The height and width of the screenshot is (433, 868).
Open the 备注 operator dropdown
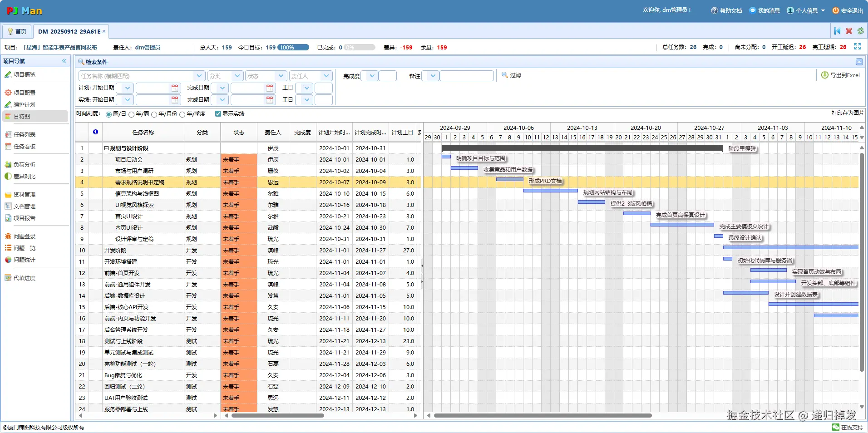coord(433,76)
